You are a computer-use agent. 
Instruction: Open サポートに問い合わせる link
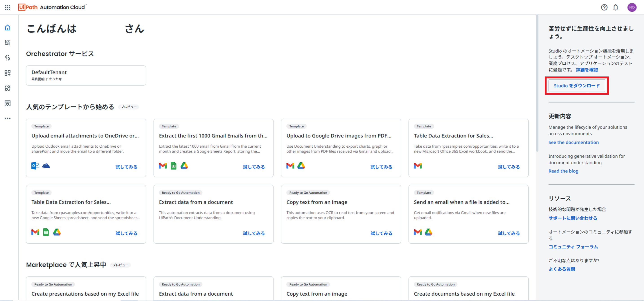tap(573, 218)
